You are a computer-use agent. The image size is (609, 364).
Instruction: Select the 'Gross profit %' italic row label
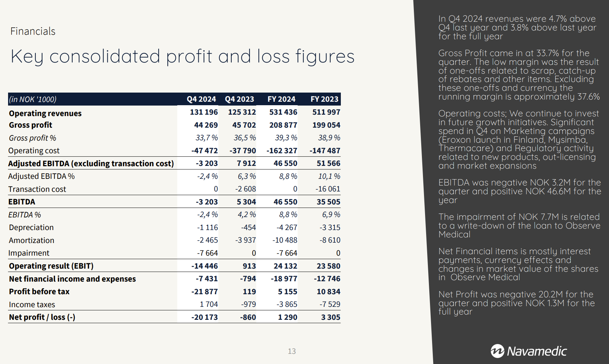tap(33, 138)
